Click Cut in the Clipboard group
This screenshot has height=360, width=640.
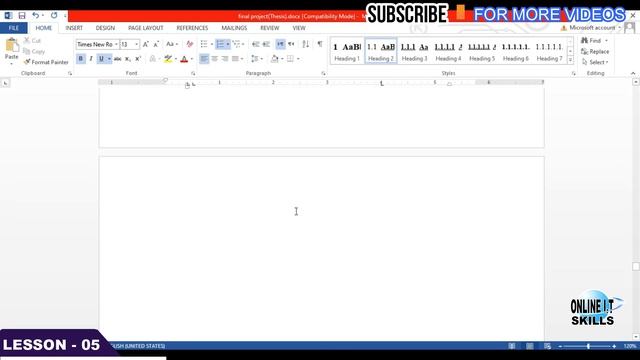pyautogui.click(x=33, y=40)
